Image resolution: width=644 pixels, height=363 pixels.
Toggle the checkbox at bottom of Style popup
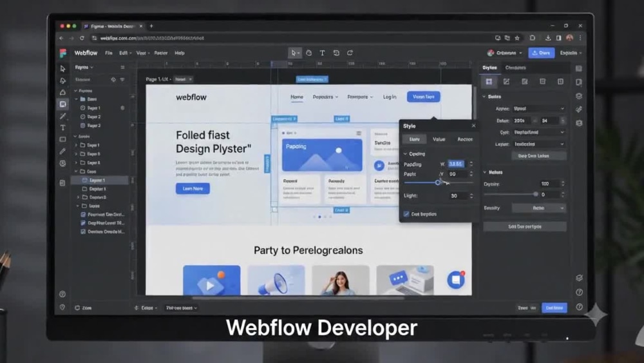click(x=406, y=214)
